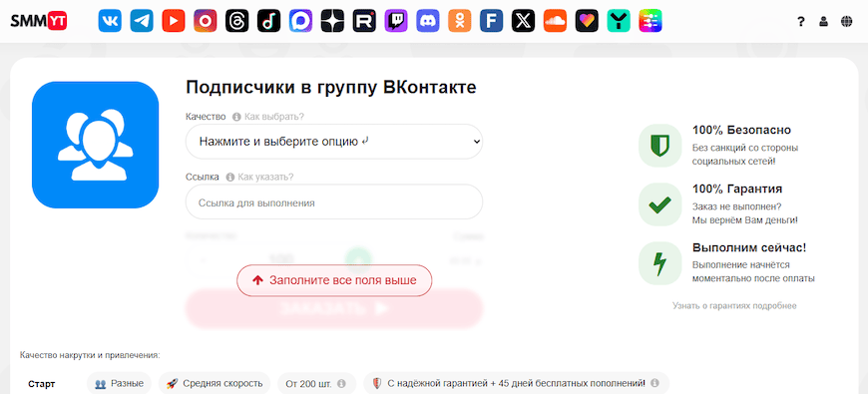The width and height of the screenshot is (868, 394).
Task: Open the Twitch services icon
Action: pyautogui.click(x=396, y=21)
